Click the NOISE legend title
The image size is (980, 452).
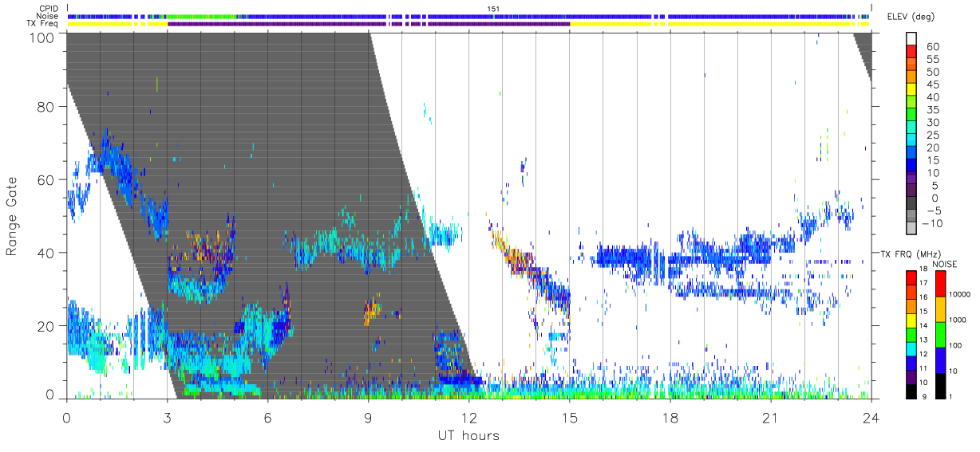click(945, 264)
